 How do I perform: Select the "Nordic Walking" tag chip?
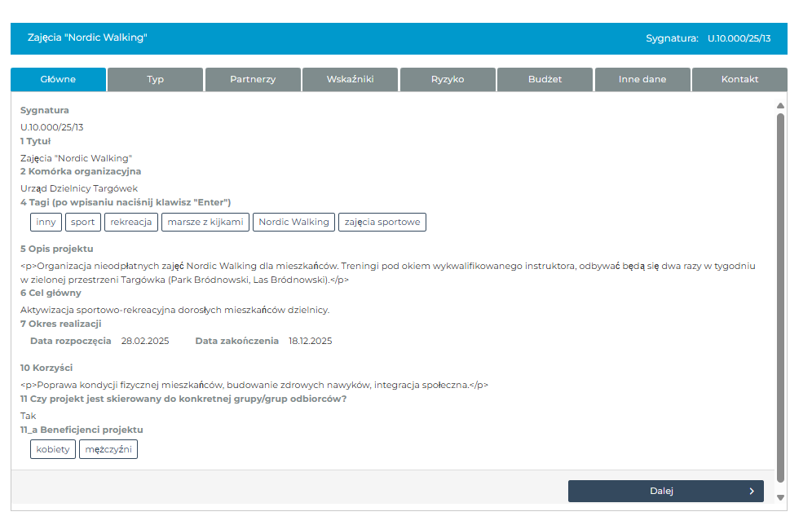click(x=293, y=222)
